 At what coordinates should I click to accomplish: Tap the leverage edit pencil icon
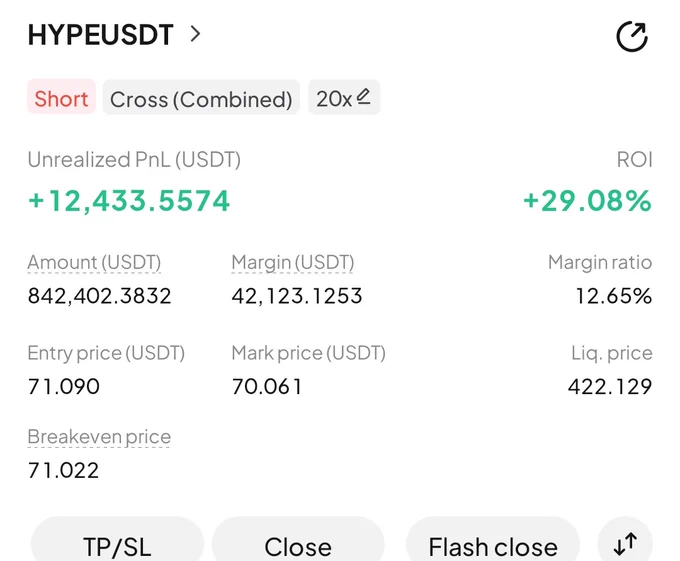[363, 97]
